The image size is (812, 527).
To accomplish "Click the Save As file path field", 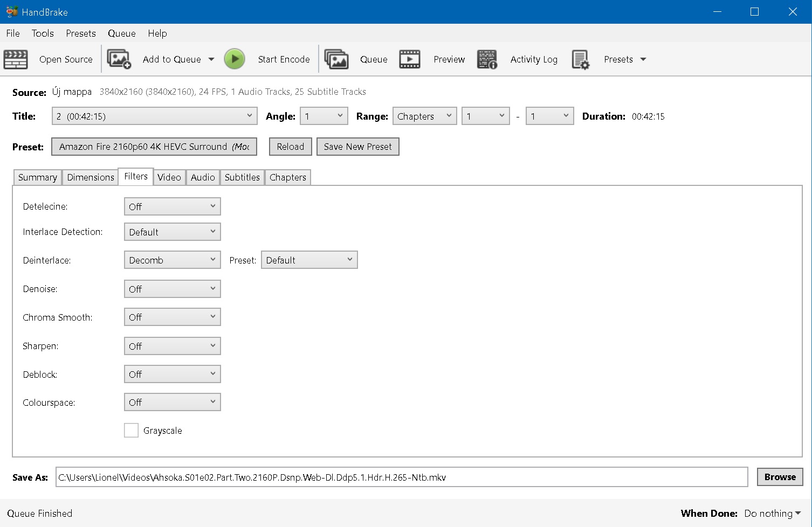I will tap(402, 477).
